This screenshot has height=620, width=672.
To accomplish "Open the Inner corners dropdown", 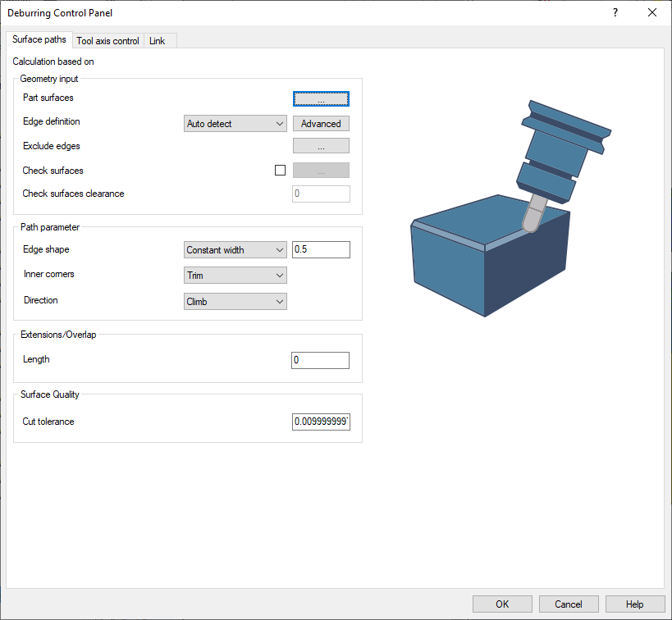I will (235, 276).
